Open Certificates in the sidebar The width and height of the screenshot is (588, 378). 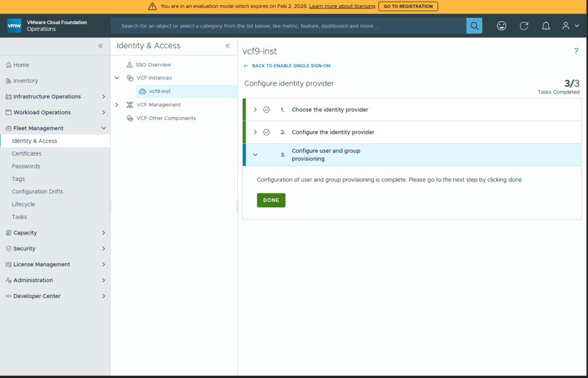pos(26,153)
